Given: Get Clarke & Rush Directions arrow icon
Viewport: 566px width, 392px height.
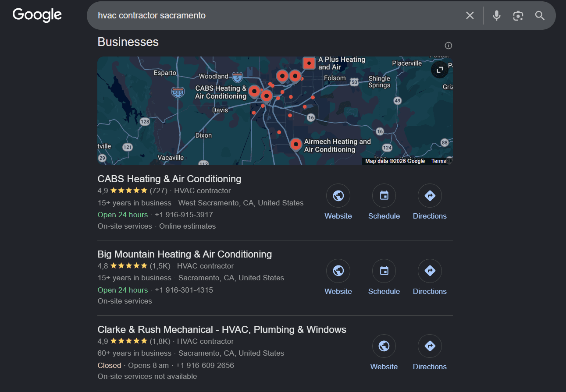Looking at the screenshot, I should [x=430, y=346].
